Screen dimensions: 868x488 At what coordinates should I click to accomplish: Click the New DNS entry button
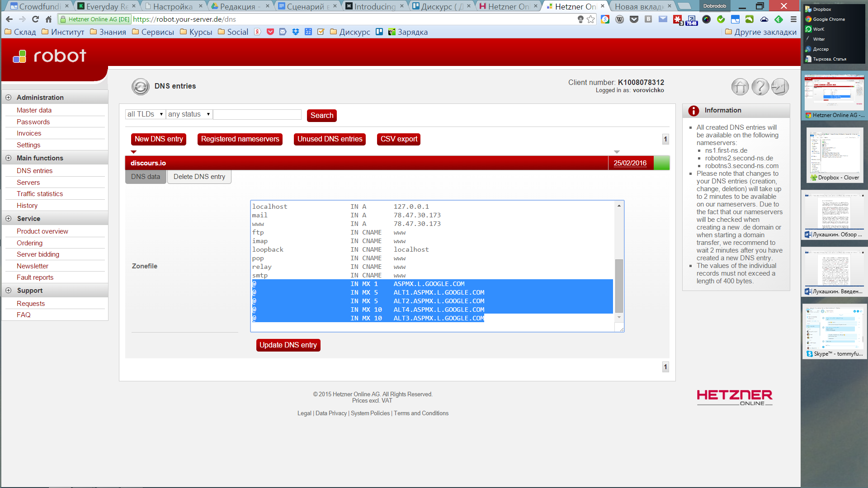tap(159, 139)
